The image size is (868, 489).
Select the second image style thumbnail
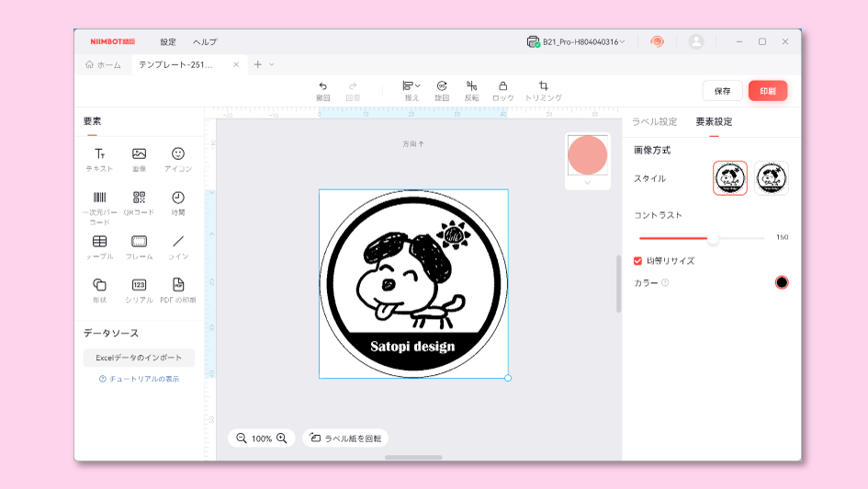pyautogui.click(x=772, y=178)
